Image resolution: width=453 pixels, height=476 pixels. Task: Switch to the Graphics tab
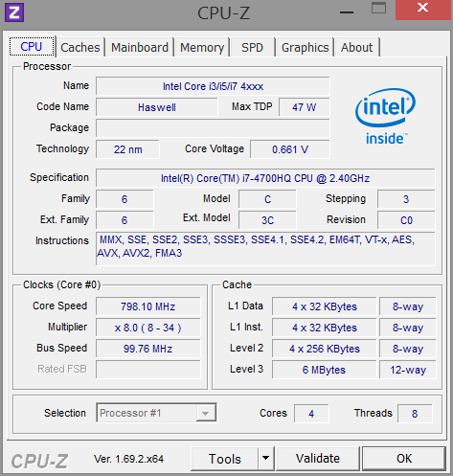[305, 48]
